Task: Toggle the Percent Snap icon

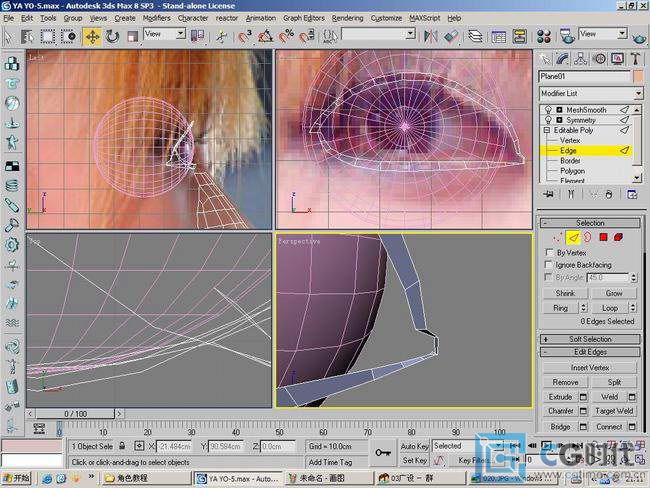Action: click(286, 36)
